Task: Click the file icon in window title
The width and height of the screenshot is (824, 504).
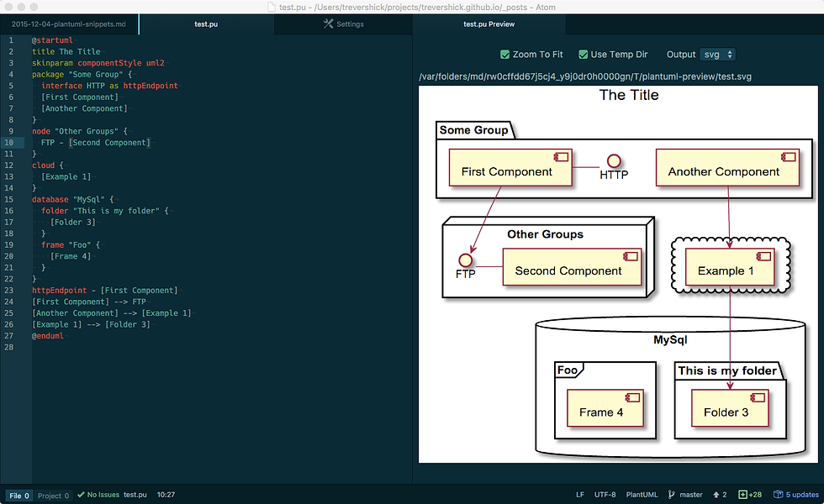Action: click(x=271, y=7)
